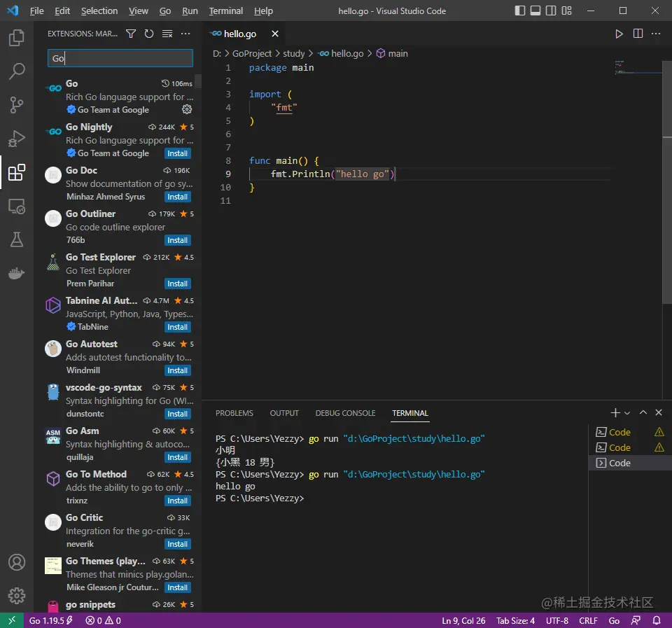Run the Go file with play button
Viewport: 672px width, 628px height.
point(619,34)
